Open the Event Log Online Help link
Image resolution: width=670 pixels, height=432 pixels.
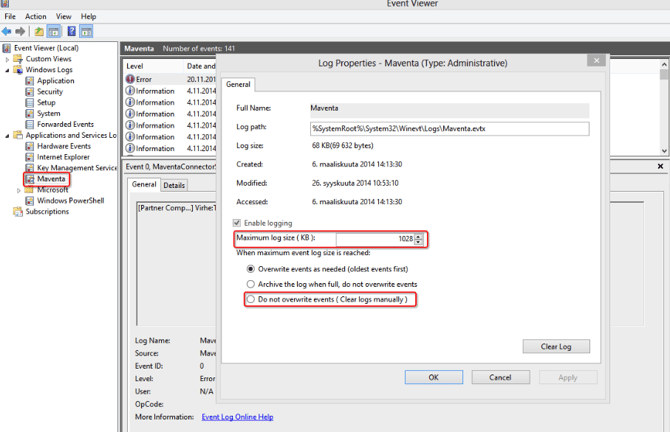[237, 417]
